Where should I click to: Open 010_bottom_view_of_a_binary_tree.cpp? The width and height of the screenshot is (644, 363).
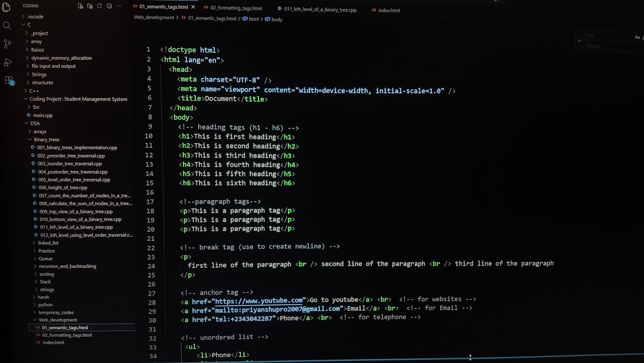pos(78,219)
